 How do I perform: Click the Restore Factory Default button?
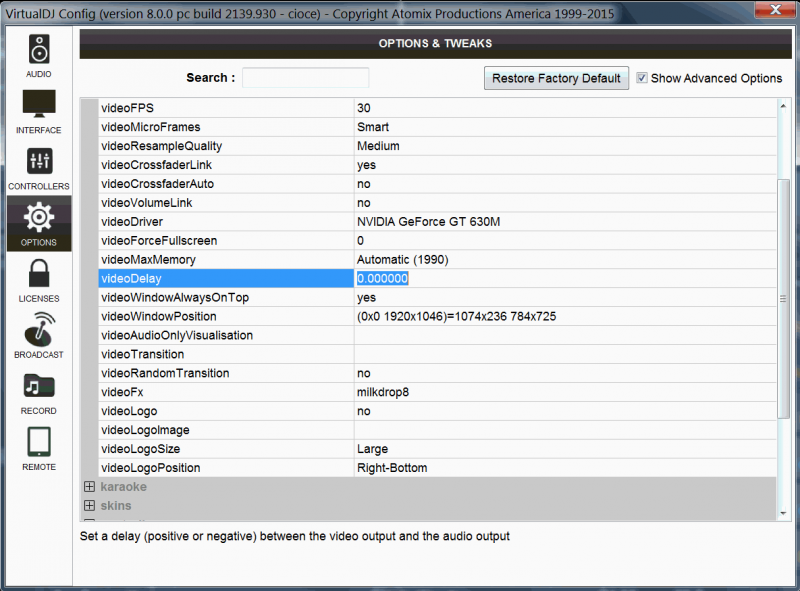point(556,78)
